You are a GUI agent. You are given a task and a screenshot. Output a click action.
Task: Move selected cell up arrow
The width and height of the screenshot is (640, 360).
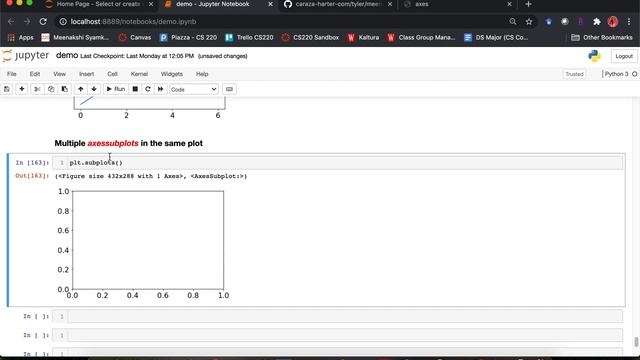pos(80,89)
